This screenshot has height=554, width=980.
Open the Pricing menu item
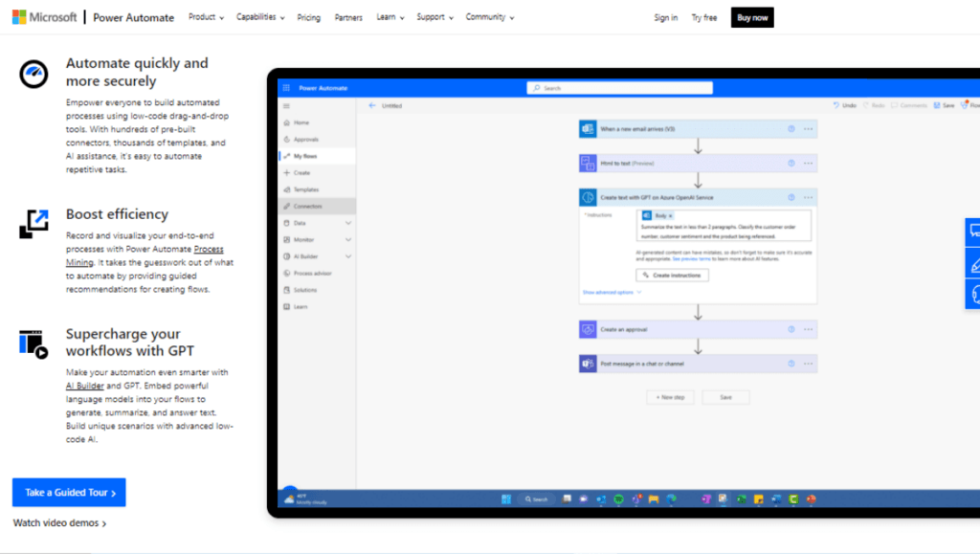tap(308, 16)
